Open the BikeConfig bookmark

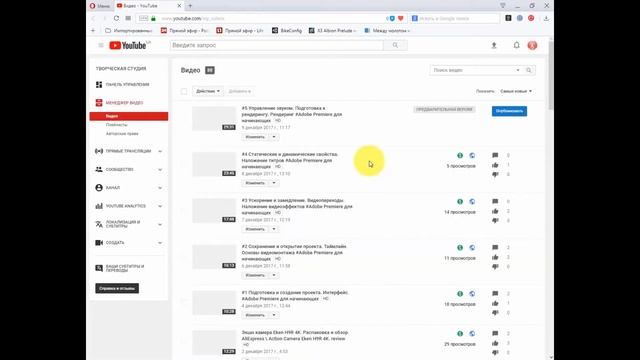(287, 31)
